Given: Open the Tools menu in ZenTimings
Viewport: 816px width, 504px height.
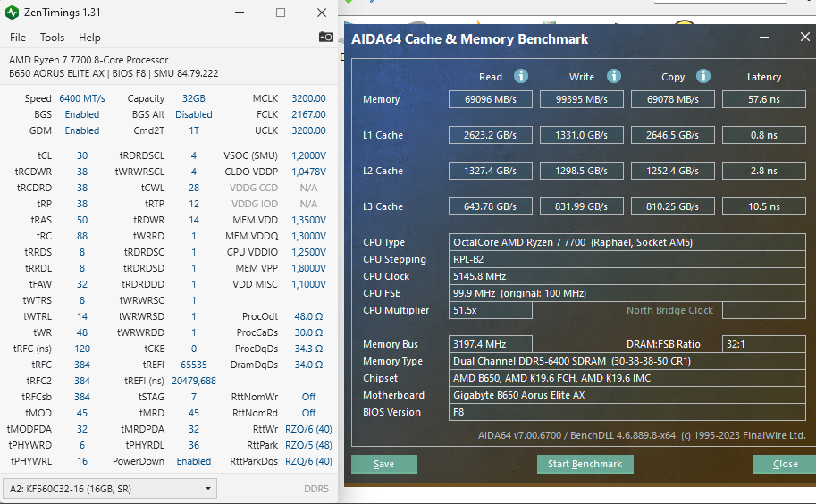Looking at the screenshot, I should [x=52, y=38].
